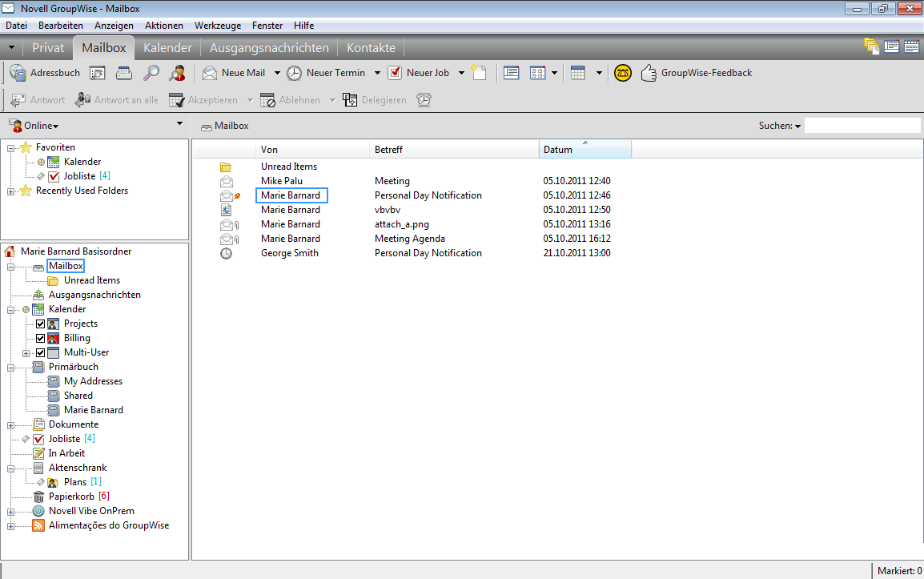Open Jobliste under Favoriten
The image size is (924, 579).
79,176
